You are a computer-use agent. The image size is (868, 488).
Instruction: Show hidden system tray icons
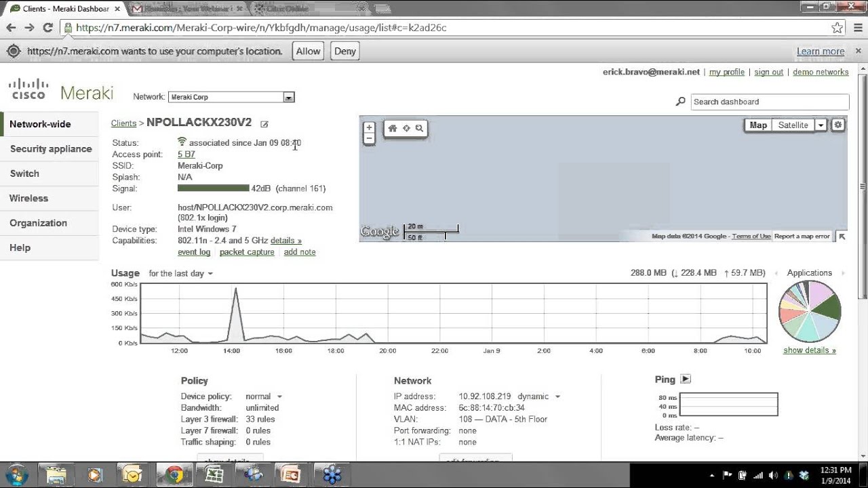point(712,475)
